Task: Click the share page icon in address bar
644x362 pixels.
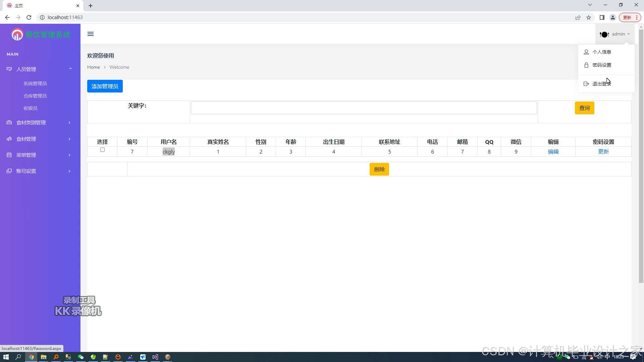Action: (578, 17)
